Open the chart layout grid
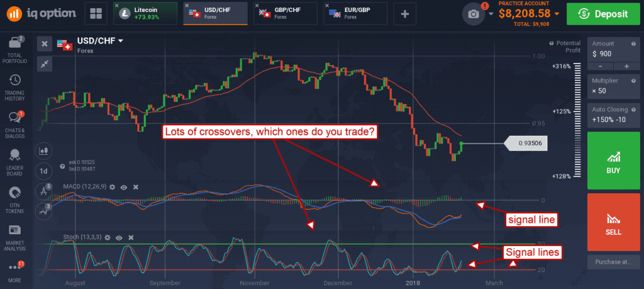This screenshot has width=644, height=289. coord(96,14)
